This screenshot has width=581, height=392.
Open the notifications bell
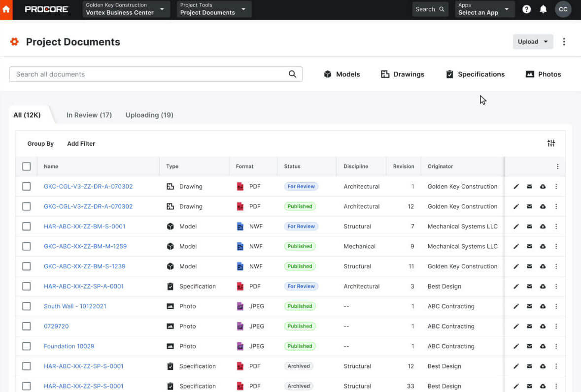544,9
